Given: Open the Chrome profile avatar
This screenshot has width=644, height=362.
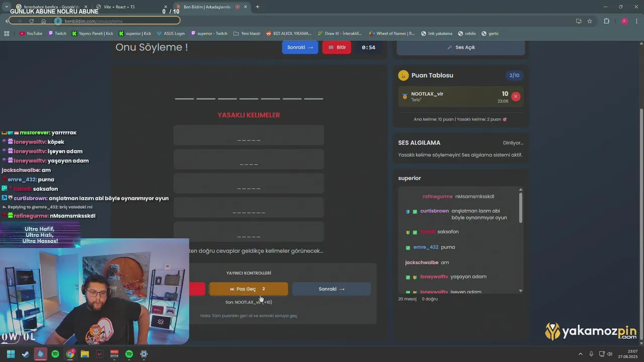Looking at the screenshot, I should pos(624,21).
